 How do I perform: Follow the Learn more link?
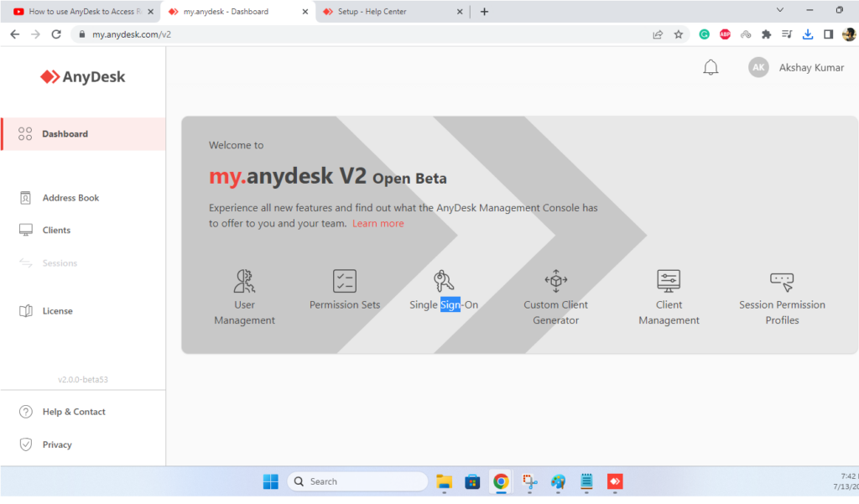tap(378, 224)
